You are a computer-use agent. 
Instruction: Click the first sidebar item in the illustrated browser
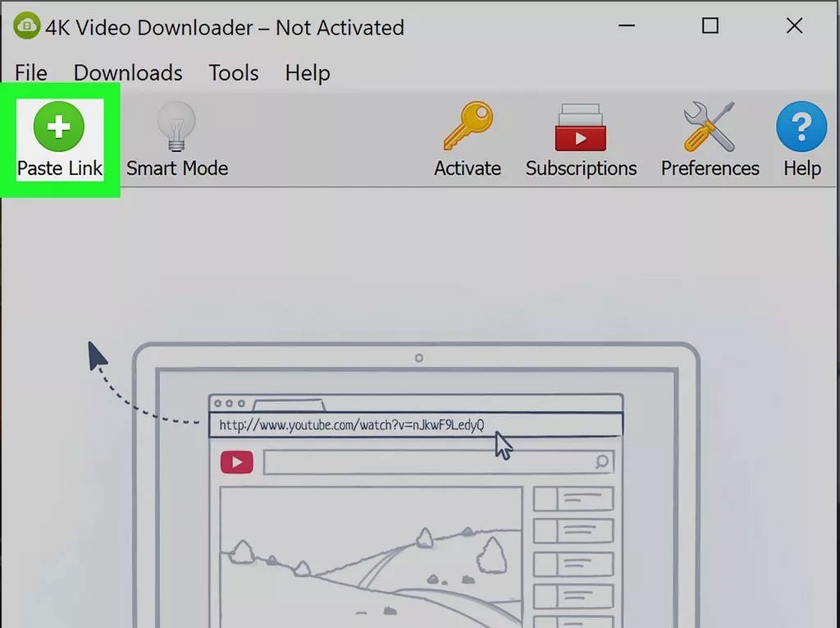(x=573, y=498)
